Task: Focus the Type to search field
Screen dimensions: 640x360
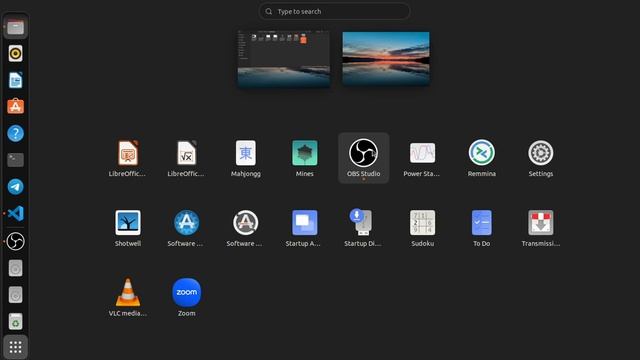Action: pyautogui.click(x=334, y=11)
